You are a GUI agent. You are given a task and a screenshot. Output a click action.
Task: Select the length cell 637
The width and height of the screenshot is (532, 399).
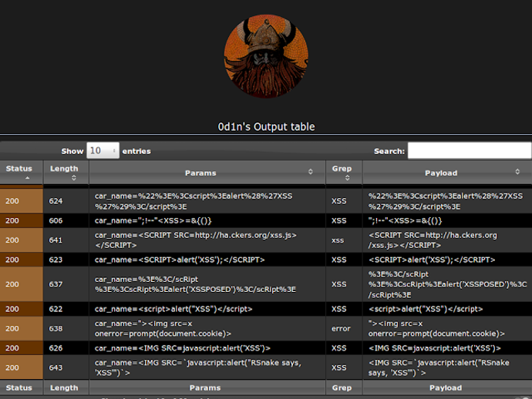(66, 284)
